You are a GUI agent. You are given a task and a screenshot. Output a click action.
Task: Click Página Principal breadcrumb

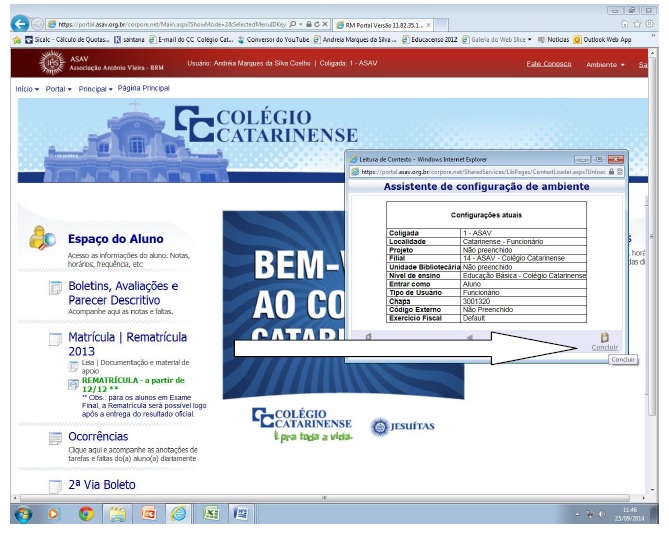(143, 88)
